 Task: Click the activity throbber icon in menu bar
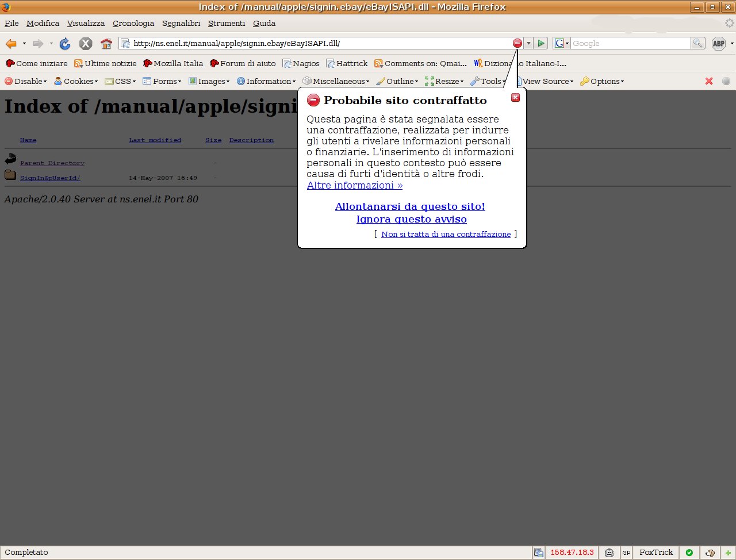(x=729, y=23)
